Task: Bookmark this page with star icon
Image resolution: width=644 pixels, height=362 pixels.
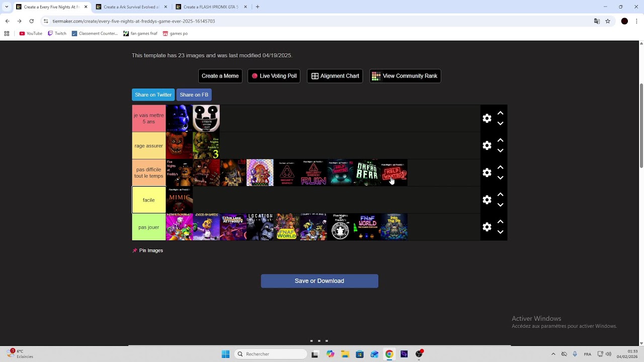Action: coord(608,21)
